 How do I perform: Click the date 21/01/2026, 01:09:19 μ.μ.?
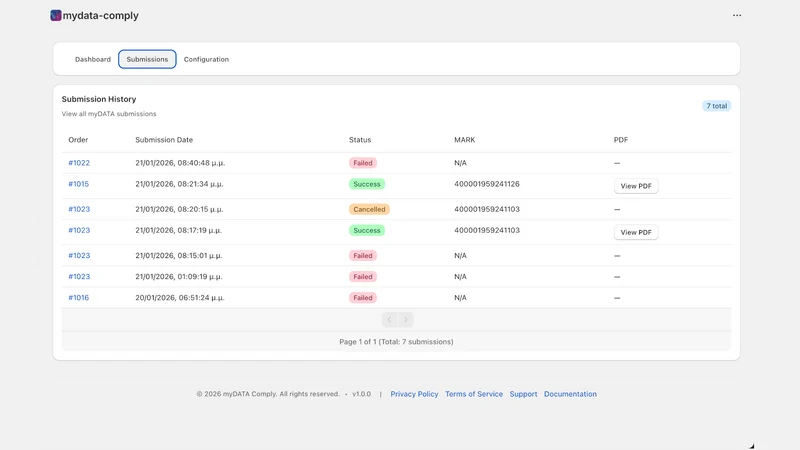coord(179,277)
